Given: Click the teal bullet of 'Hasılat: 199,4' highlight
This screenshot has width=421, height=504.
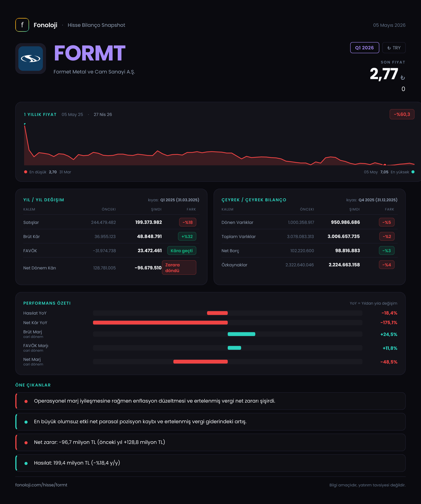Looking at the screenshot, I should (26, 463).
